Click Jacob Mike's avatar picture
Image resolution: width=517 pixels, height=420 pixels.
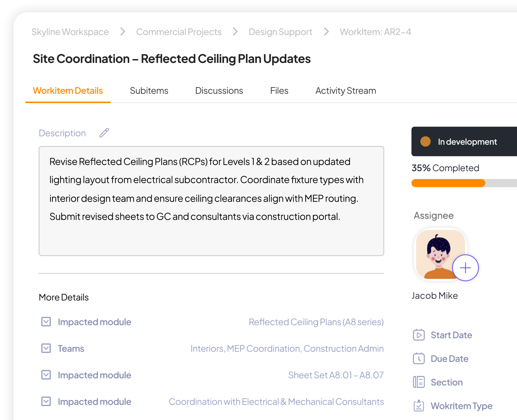tap(440, 254)
